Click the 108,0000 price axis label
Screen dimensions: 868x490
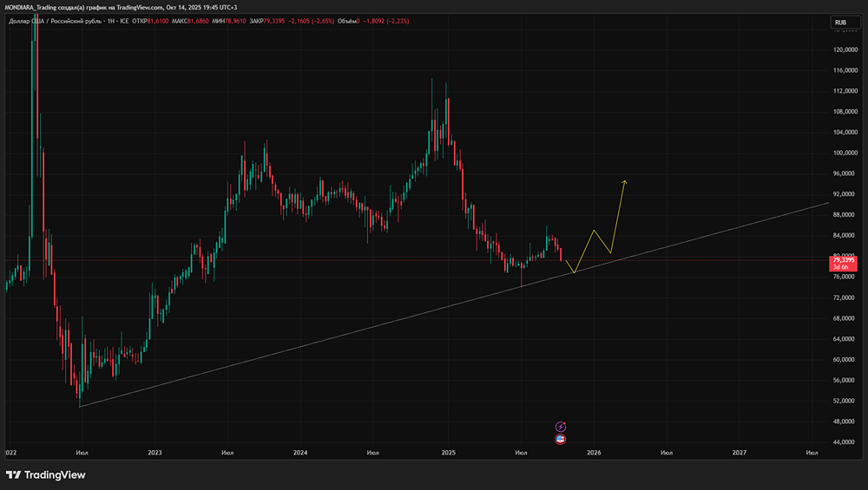[x=845, y=112]
